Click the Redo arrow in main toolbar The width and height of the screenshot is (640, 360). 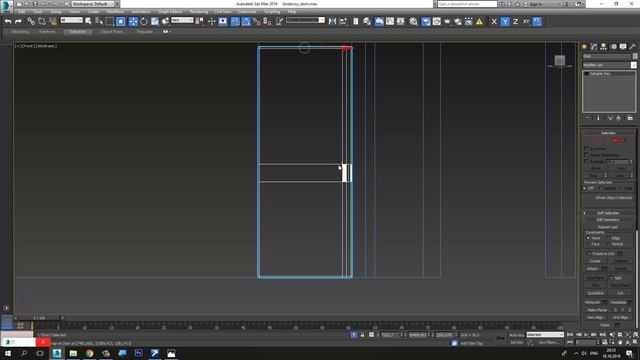pos(18,21)
